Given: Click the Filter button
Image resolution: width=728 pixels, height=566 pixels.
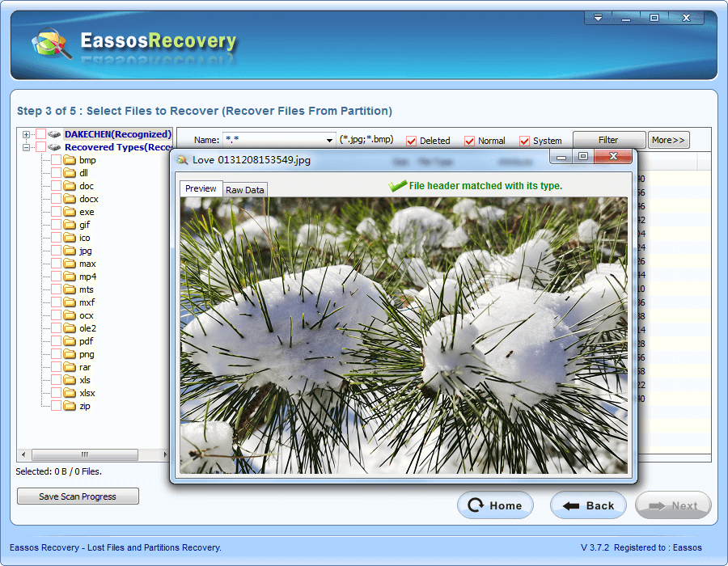Looking at the screenshot, I should [609, 139].
